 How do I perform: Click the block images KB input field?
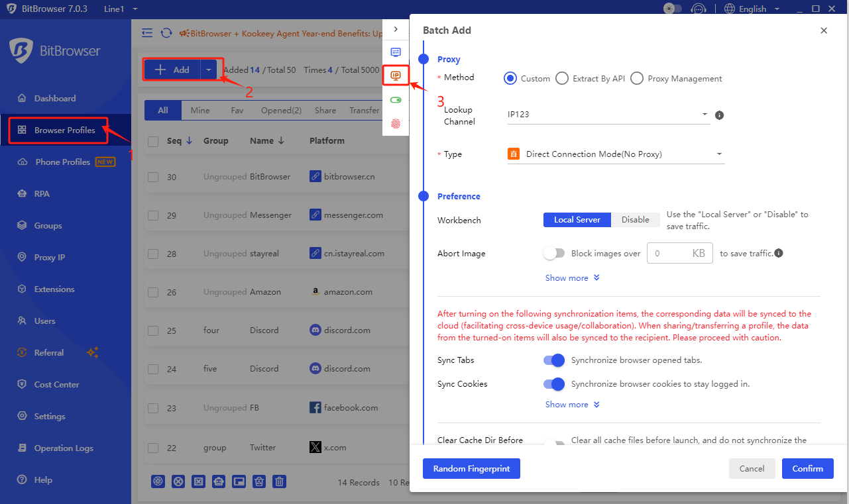pyautogui.click(x=679, y=253)
